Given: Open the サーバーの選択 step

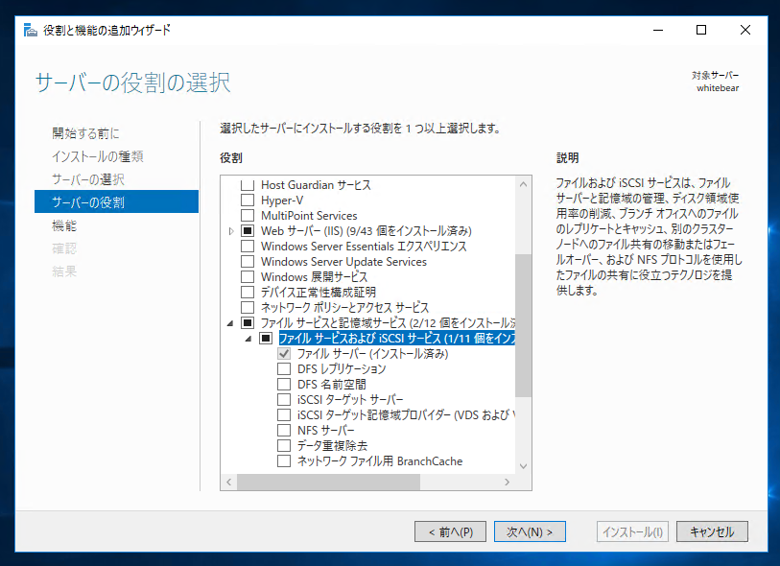Looking at the screenshot, I should click(x=88, y=180).
